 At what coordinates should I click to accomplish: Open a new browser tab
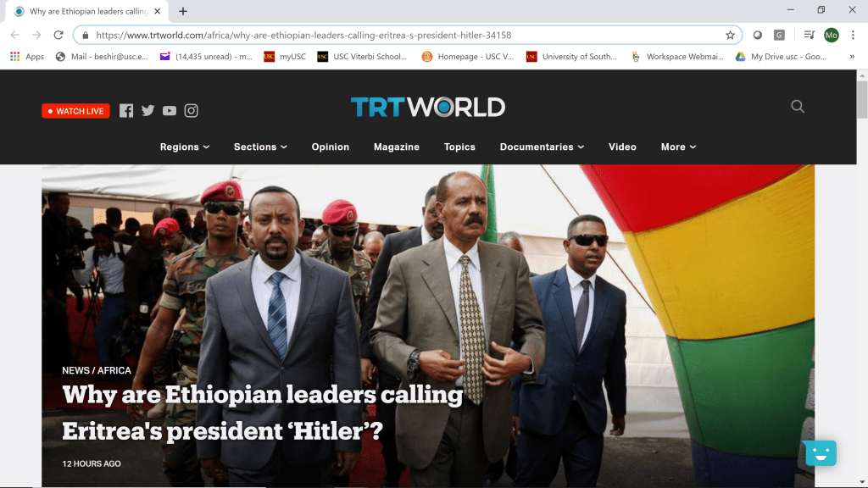[183, 11]
